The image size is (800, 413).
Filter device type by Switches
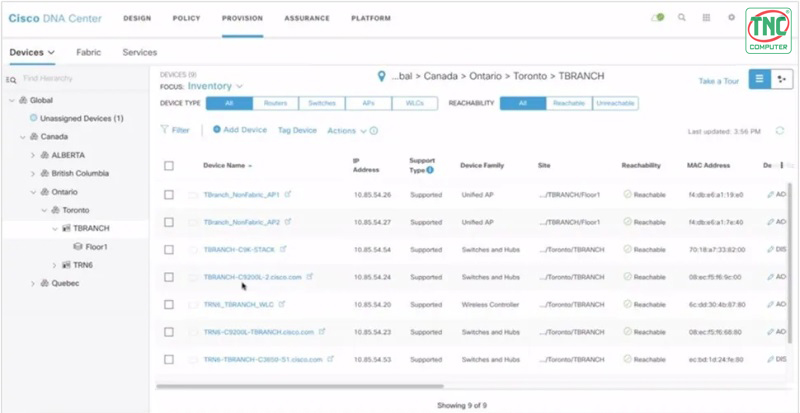pos(322,103)
